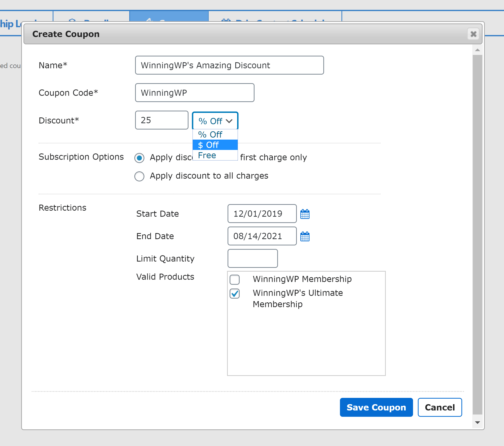Screen dimensions: 504x446
Task: Click the 'WinningWP's Ultimate Membership' product label
Action: pyautogui.click(x=298, y=299)
